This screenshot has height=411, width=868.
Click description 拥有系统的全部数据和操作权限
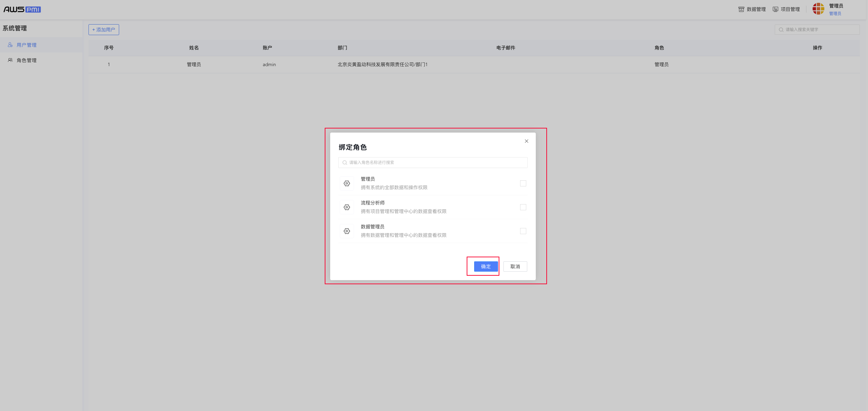[394, 187]
